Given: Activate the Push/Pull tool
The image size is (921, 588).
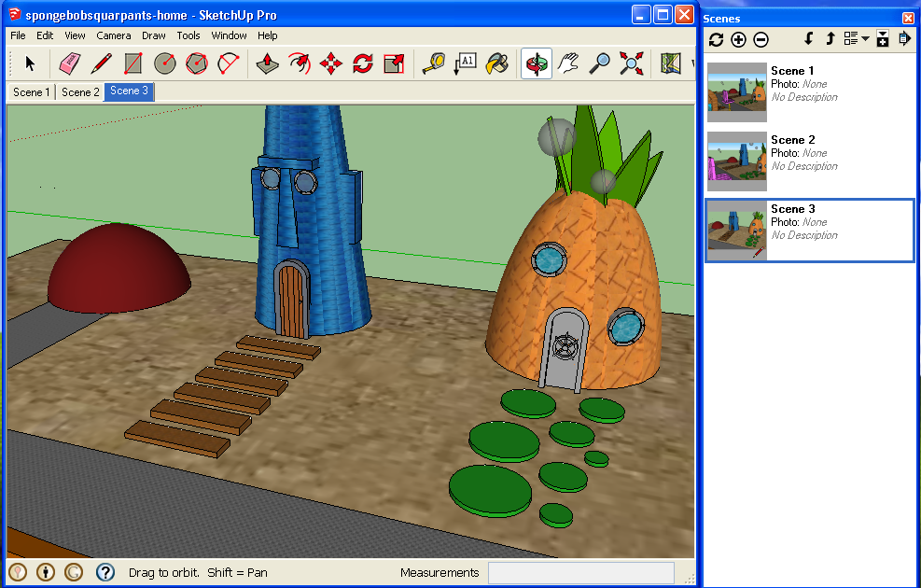Looking at the screenshot, I should click(267, 63).
